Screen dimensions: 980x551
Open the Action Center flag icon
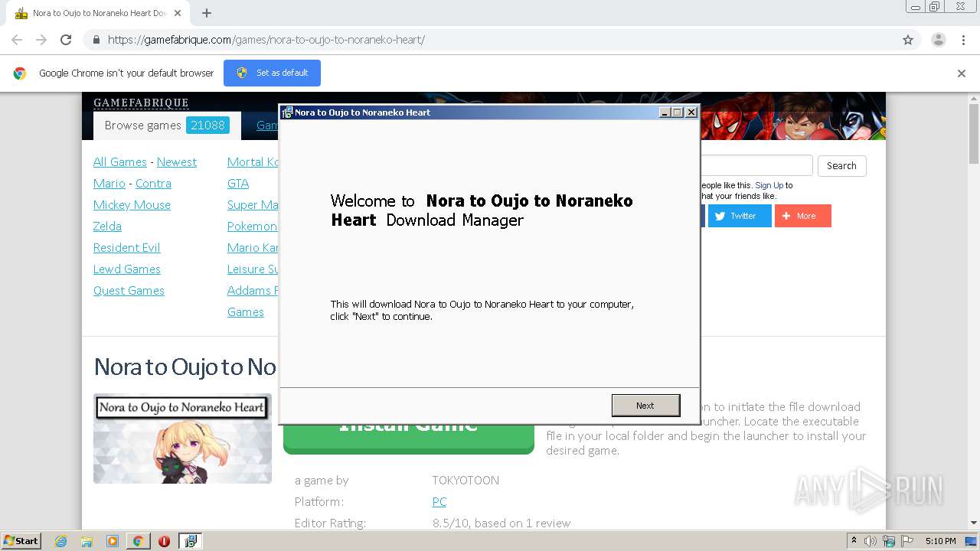907,541
